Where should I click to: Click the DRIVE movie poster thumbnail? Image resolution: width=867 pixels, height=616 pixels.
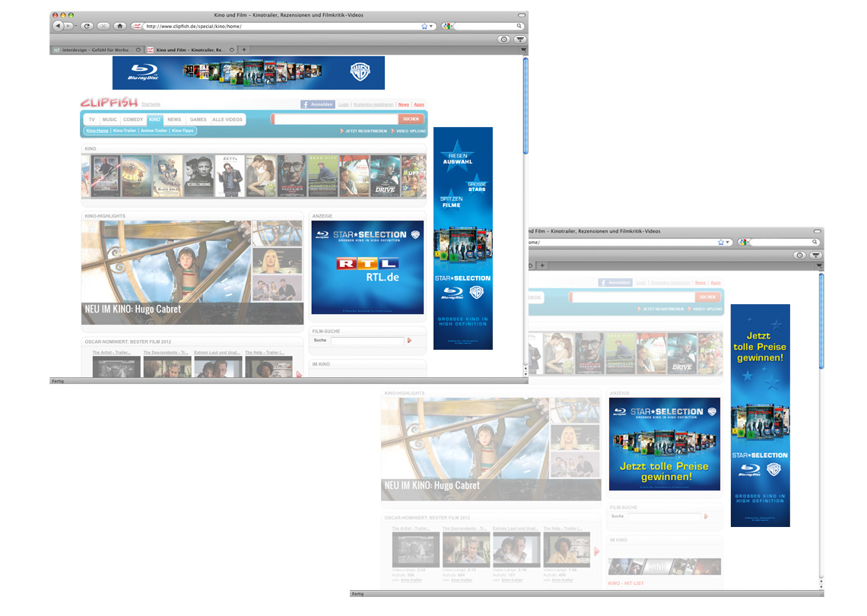click(385, 176)
